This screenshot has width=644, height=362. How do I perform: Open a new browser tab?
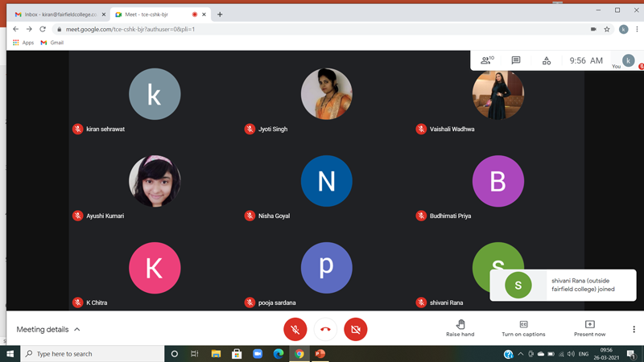220,14
